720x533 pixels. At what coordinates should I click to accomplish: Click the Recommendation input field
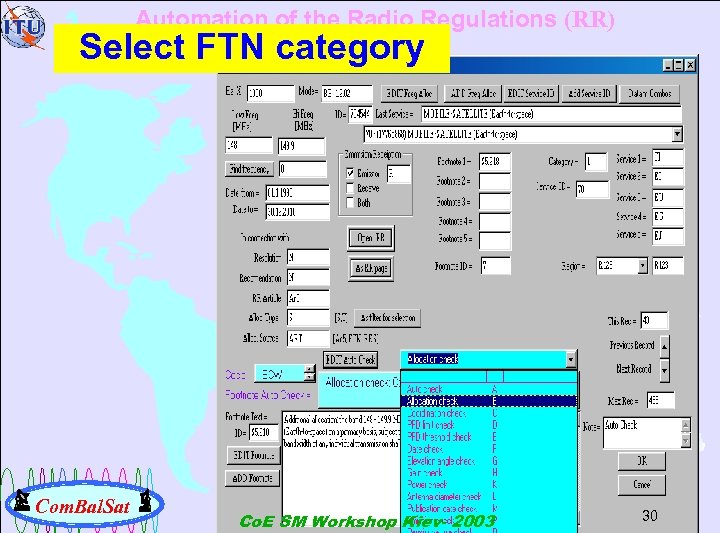(x=308, y=278)
